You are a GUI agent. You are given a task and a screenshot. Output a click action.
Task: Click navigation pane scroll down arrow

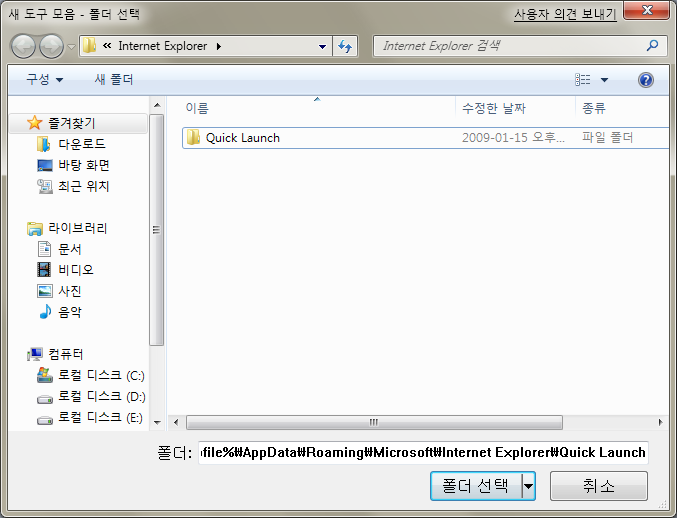(157, 423)
